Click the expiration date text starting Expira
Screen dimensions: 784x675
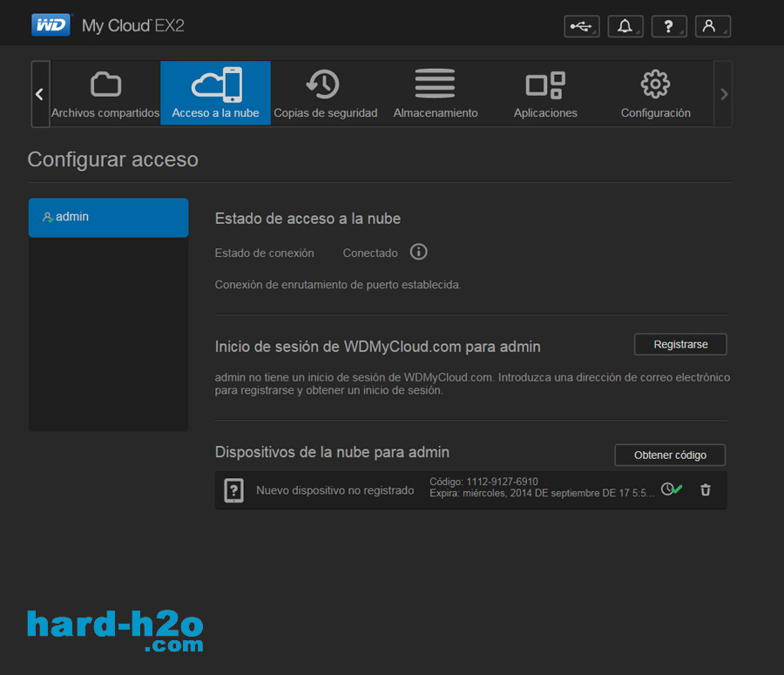click(x=542, y=493)
